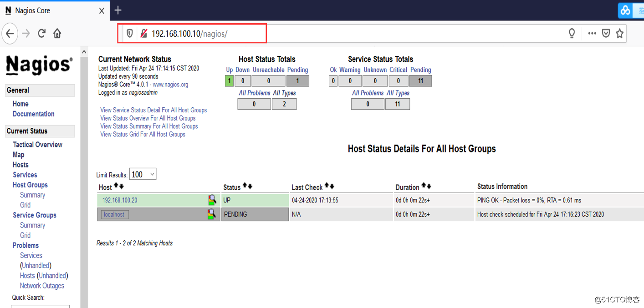
Task: Click the browser back arrow button
Action: 10,33
